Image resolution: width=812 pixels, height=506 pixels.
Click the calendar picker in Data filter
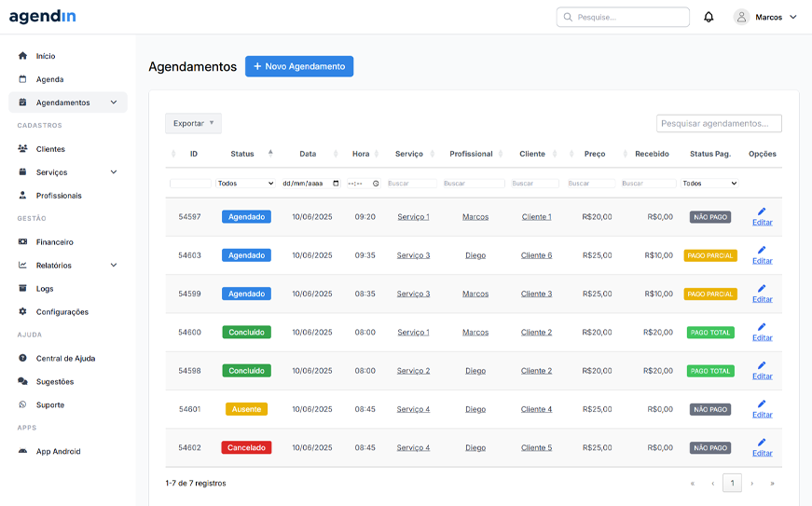pos(336,184)
